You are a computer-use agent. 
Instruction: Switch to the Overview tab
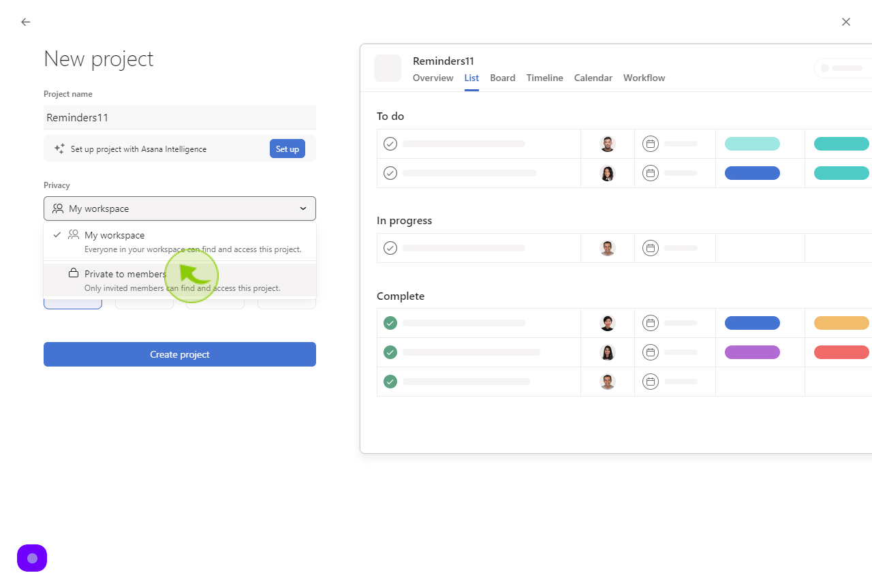pyautogui.click(x=433, y=78)
